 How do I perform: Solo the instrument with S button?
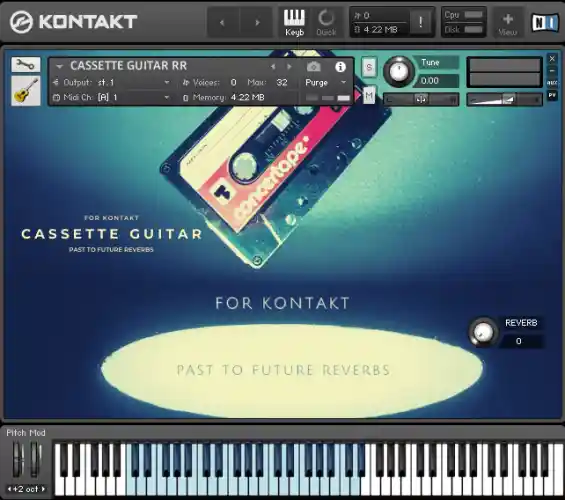point(369,67)
